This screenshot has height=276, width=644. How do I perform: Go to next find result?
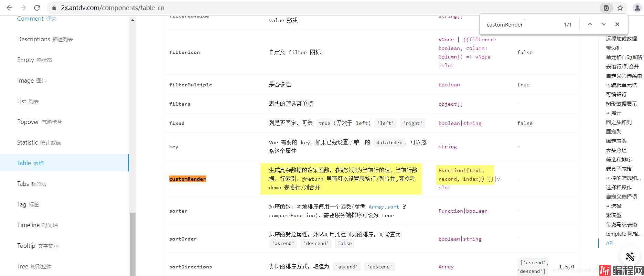coord(603,24)
